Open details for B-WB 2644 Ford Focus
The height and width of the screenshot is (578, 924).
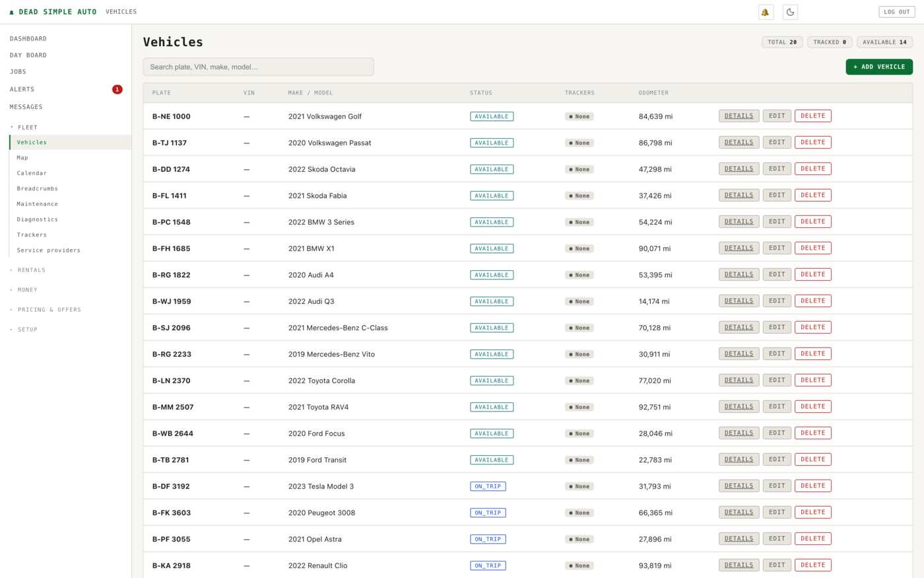point(739,433)
